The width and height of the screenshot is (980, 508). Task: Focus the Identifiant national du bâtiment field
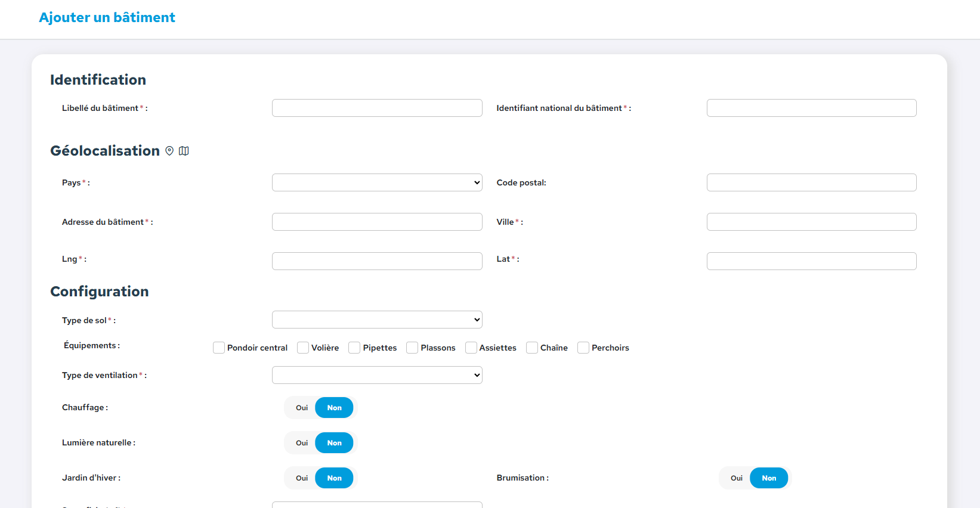pos(811,108)
